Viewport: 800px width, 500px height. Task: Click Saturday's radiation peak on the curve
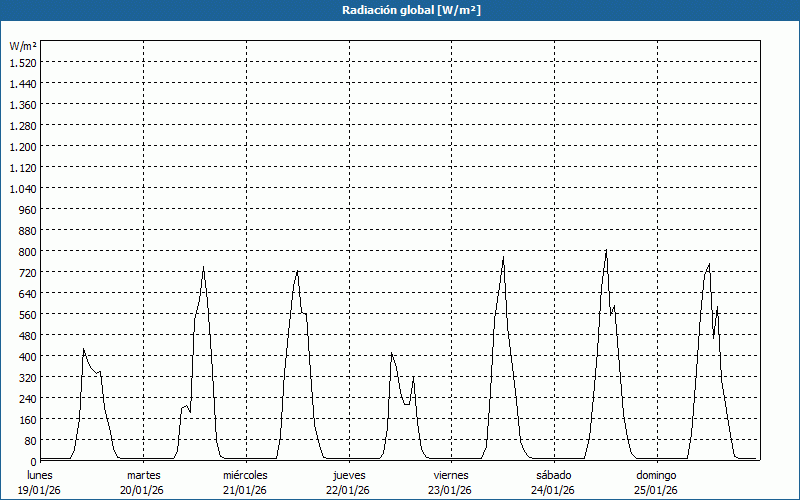606,250
